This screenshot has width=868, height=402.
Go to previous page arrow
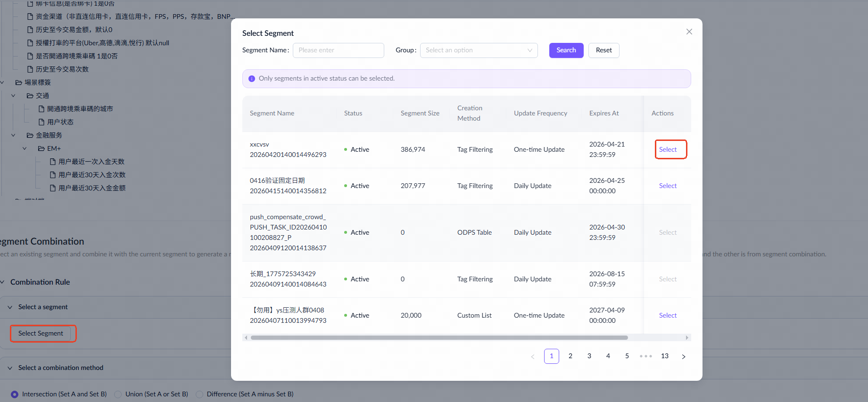(x=533, y=356)
